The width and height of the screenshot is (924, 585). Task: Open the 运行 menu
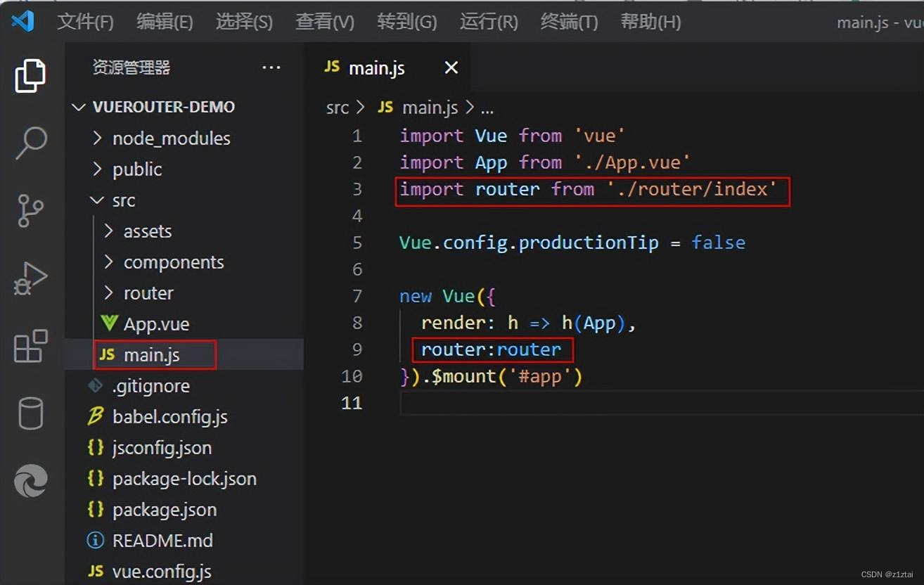pyautogui.click(x=488, y=22)
